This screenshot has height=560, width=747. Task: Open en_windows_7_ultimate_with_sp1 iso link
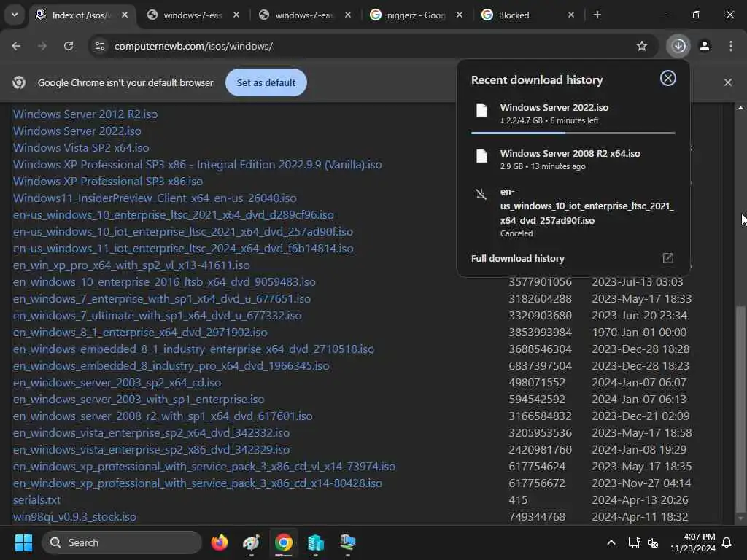158,315
